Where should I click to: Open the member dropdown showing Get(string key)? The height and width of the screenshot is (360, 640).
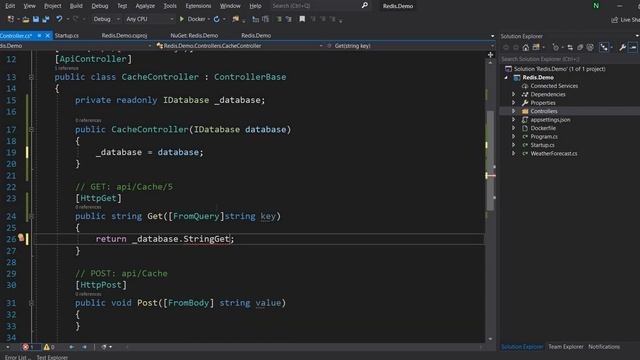click(410, 46)
